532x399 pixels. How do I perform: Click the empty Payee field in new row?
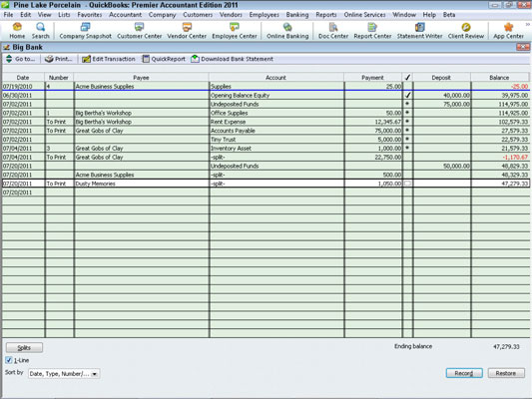point(141,193)
